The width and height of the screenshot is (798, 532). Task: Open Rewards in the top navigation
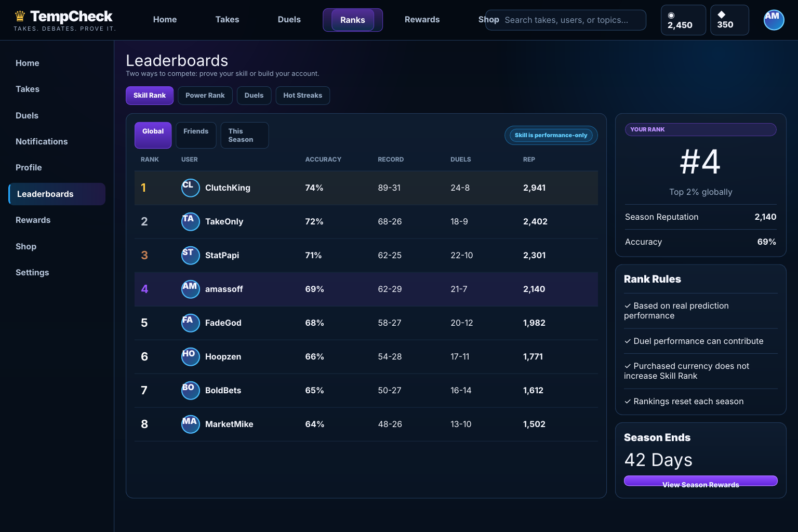(x=422, y=19)
